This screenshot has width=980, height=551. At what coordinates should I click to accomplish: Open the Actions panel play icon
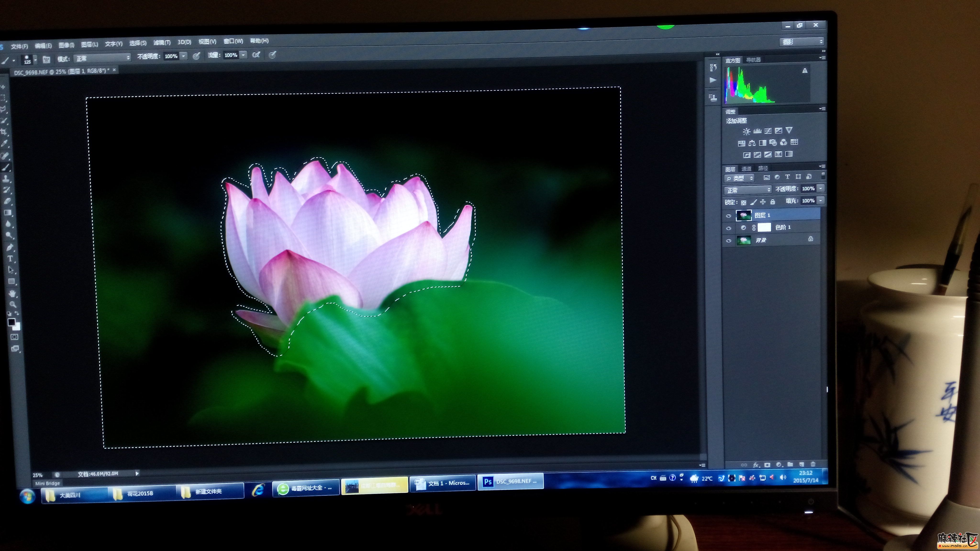tap(713, 80)
